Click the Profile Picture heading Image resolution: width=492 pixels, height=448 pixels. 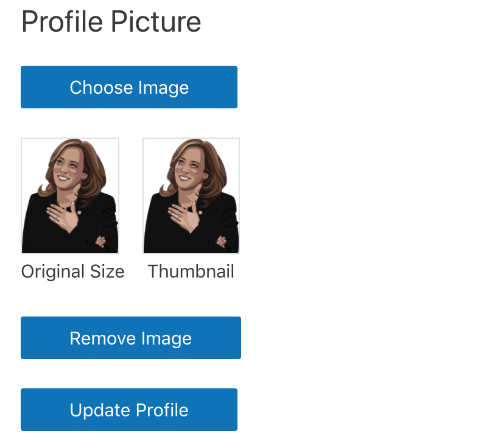pos(111,21)
